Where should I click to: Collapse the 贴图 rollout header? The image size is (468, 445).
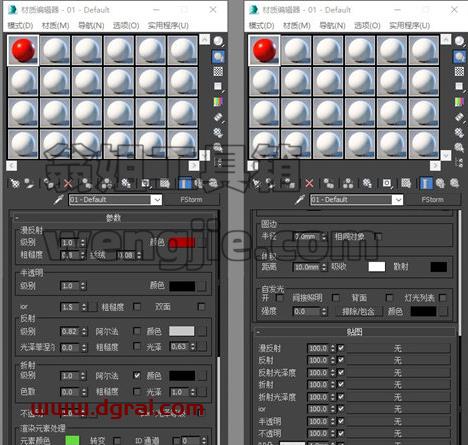(x=354, y=332)
